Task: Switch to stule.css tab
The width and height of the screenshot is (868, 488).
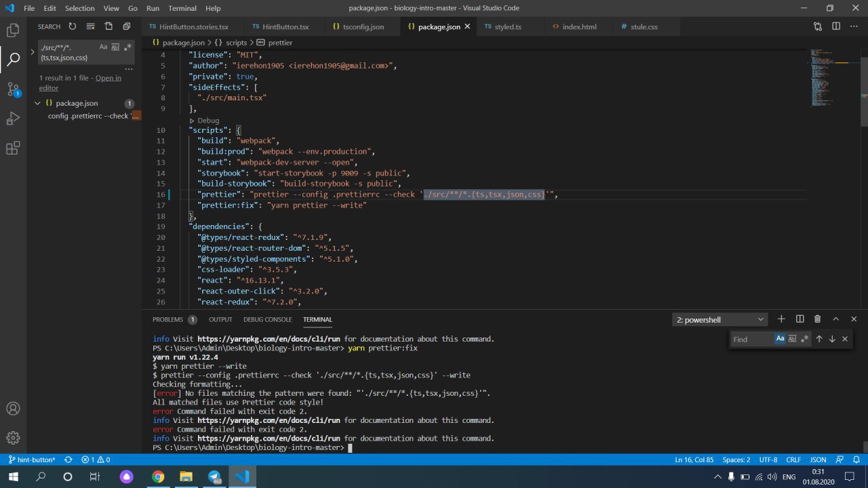Action: click(644, 26)
